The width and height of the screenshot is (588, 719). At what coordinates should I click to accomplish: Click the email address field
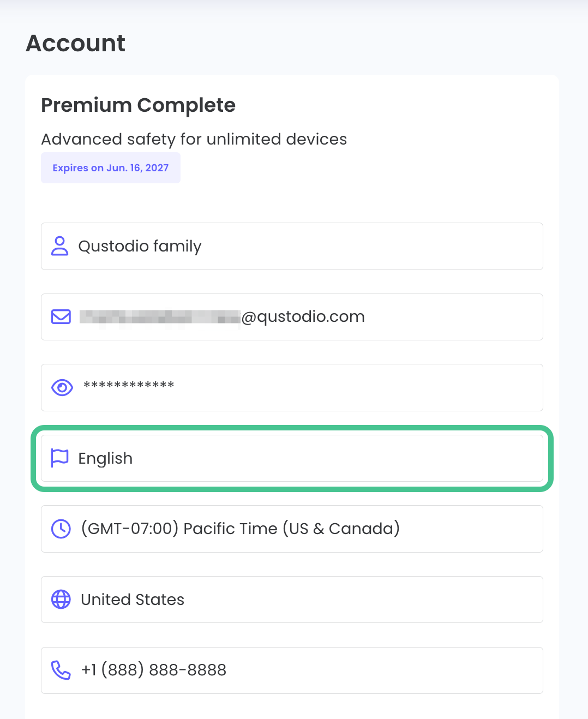tap(292, 316)
